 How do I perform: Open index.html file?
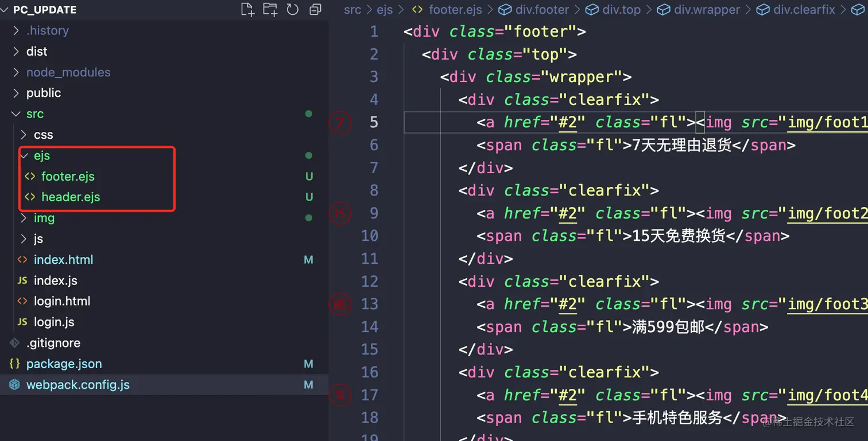[x=63, y=259]
